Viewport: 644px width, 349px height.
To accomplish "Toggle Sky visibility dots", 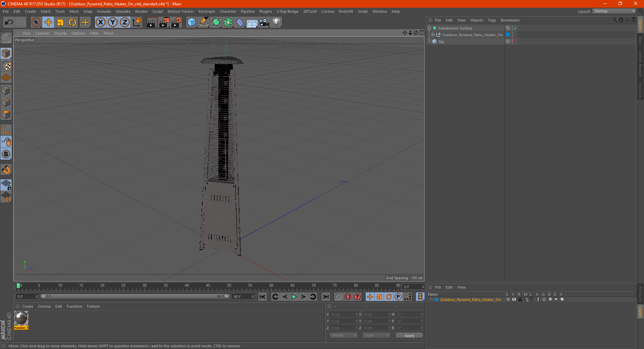I will [x=512, y=42].
